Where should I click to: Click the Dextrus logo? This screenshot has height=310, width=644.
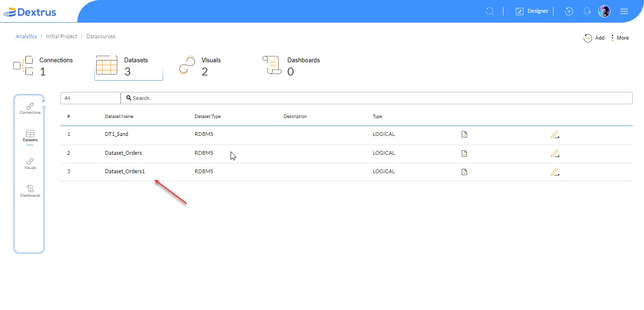tap(30, 12)
